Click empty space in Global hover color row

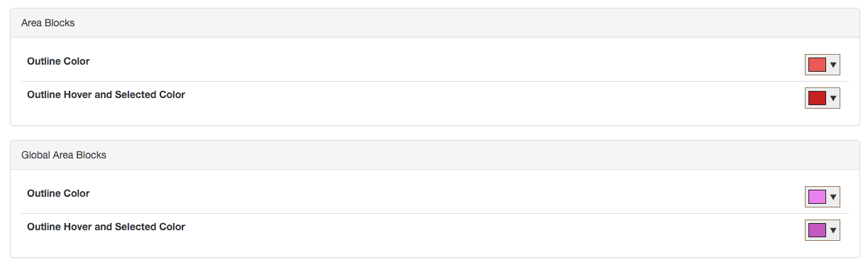coord(447,230)
